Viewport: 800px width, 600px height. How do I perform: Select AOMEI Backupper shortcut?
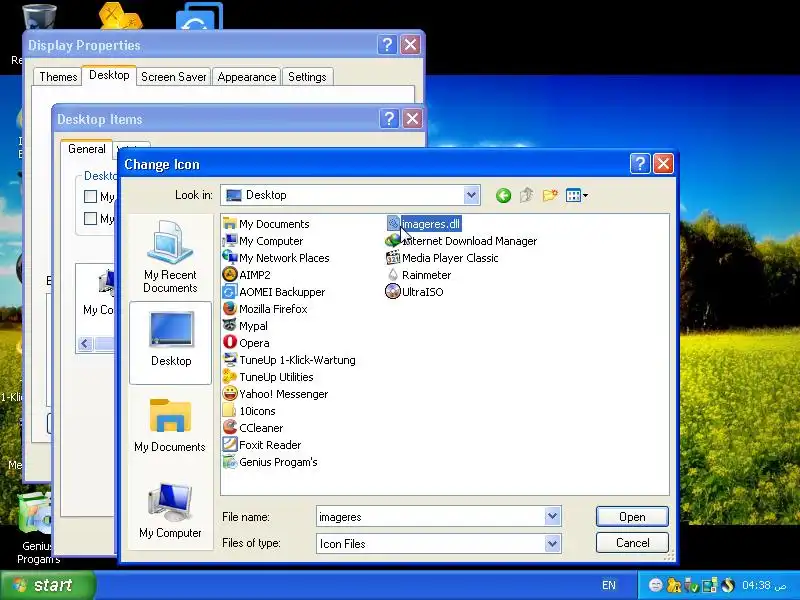(274, 292)
